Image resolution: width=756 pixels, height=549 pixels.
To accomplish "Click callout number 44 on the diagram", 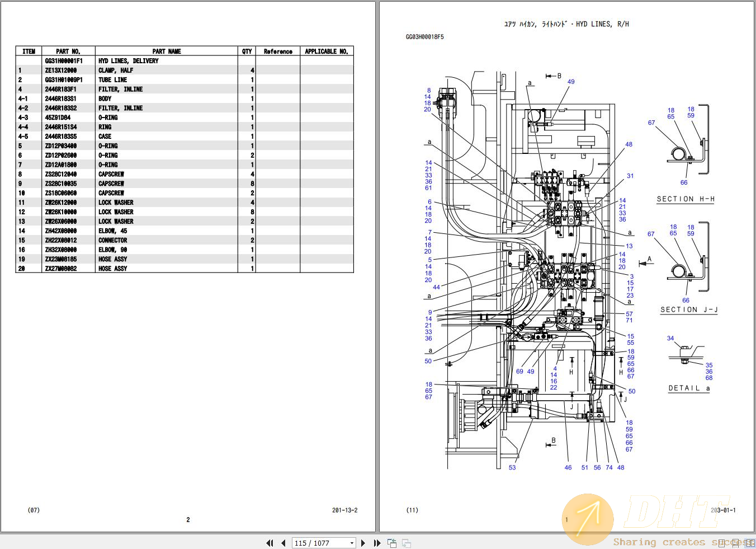I will pyautogui.click(x=437, y=288).
